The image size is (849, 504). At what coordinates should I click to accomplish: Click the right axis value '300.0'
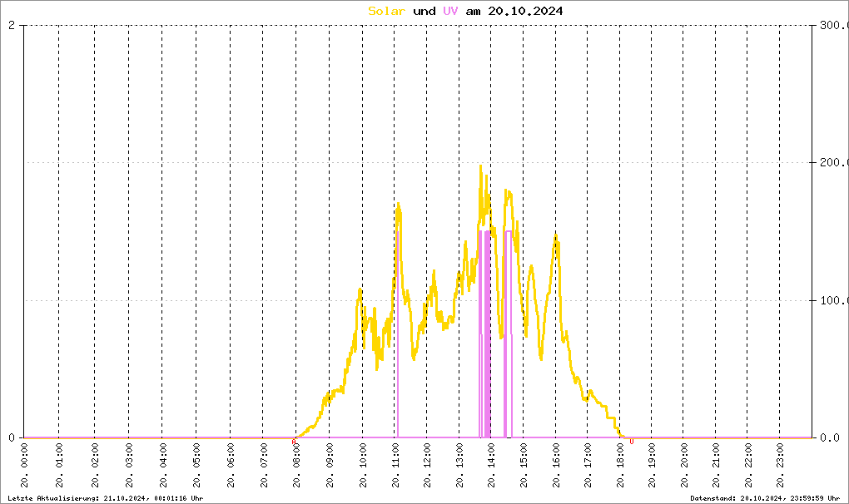click(x=834, y=26)
